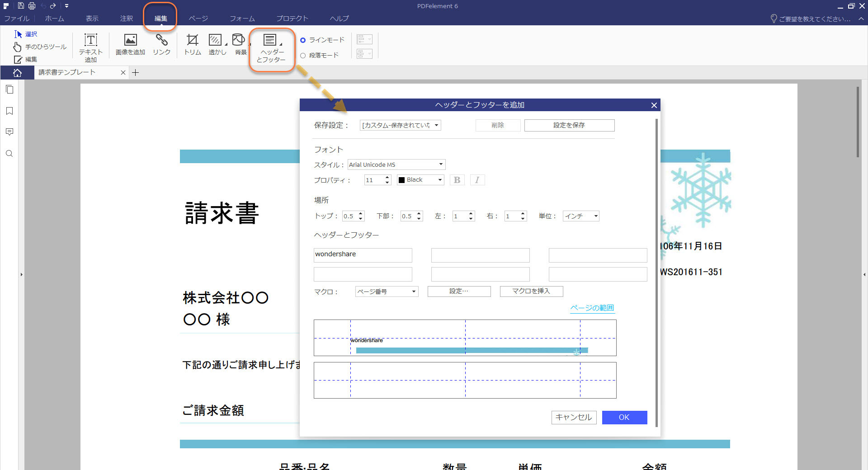Go to the Home icon tab
The image size is (868, 470).
coord(17,73)
